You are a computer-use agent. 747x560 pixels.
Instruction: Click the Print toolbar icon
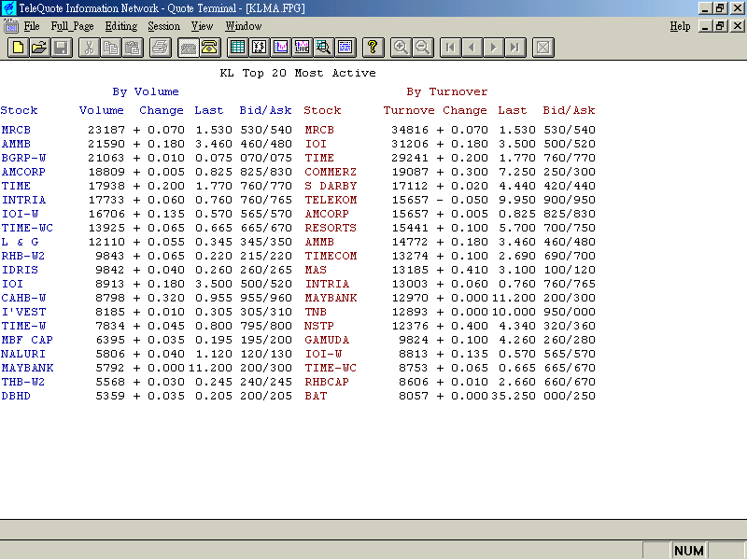click(161, 48)
